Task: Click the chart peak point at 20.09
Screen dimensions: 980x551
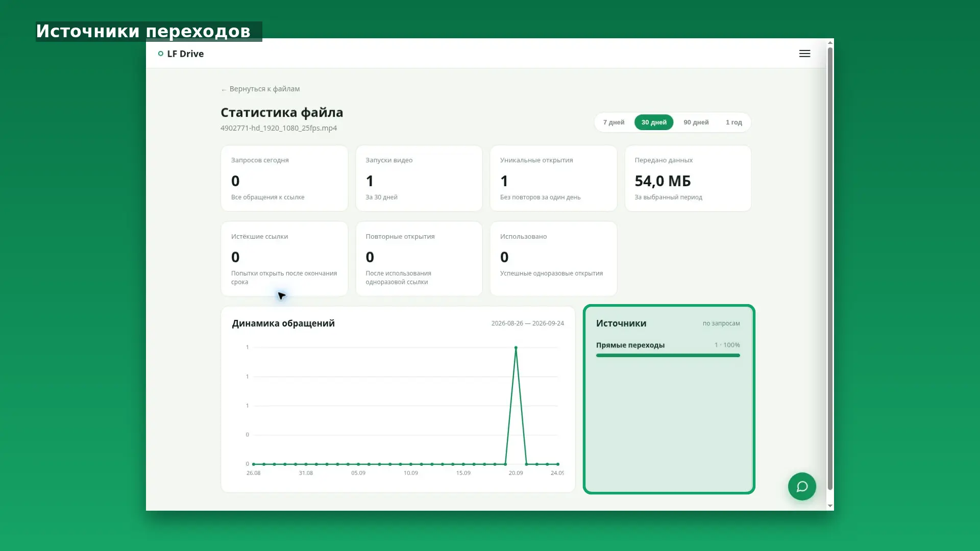Action: click(516, 347)
